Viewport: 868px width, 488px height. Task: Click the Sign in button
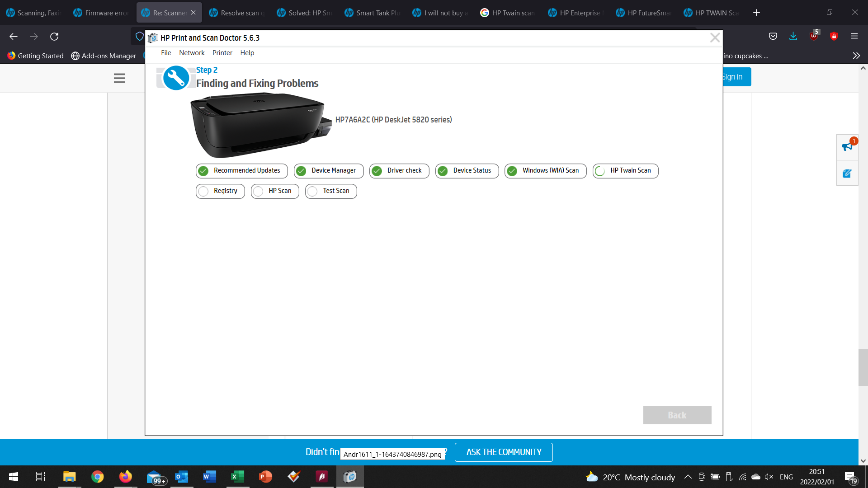[733, 76]
